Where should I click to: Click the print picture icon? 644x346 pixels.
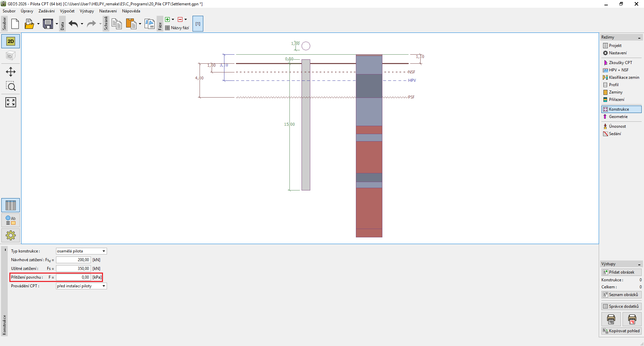click(x=611, y=319)
